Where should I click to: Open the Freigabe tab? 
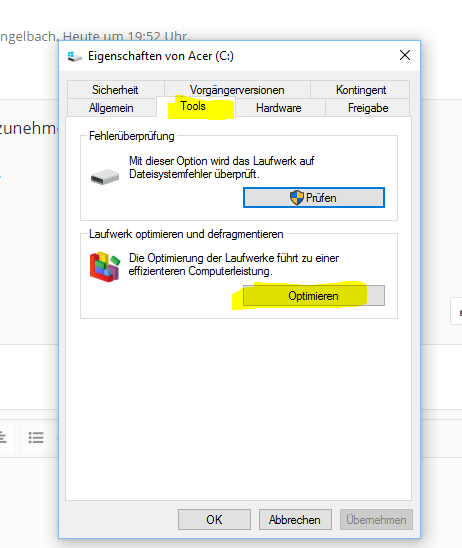click(x=368, y=108)
